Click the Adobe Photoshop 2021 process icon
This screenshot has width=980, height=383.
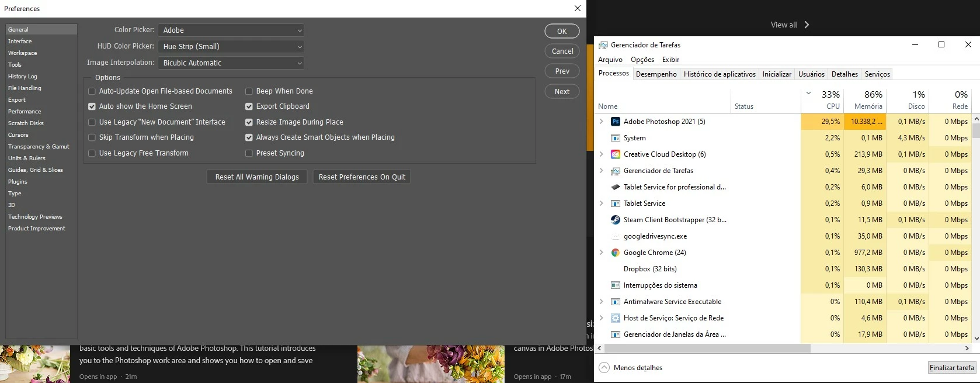coord(615,122)
